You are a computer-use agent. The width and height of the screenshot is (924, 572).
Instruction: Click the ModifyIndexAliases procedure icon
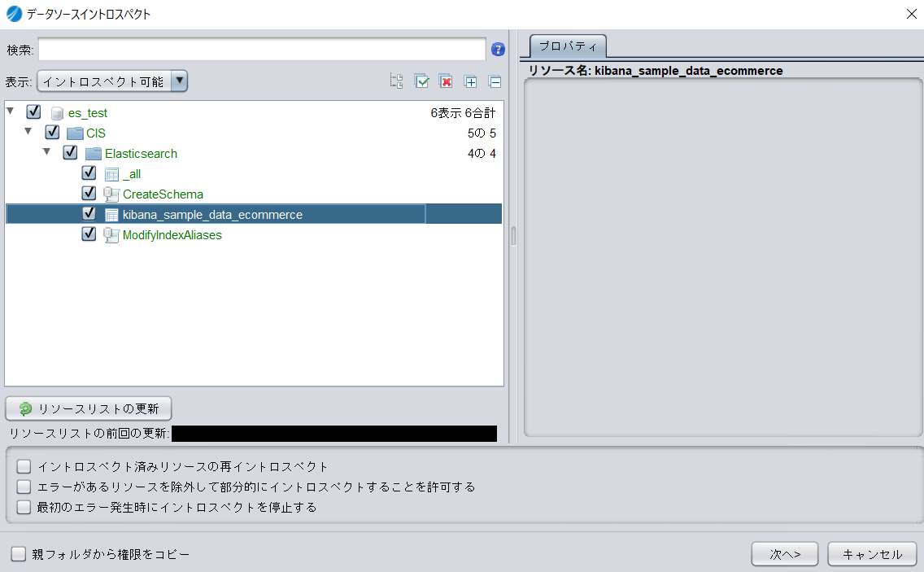(x=111, y=235)
